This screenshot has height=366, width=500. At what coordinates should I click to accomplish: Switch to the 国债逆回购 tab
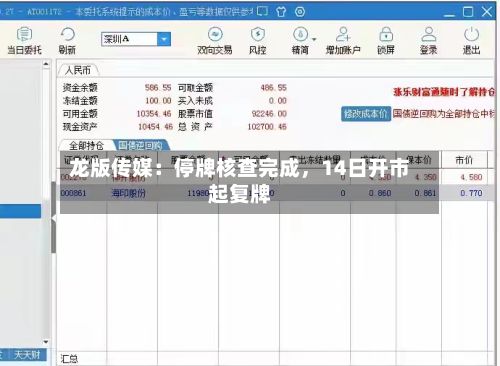click(140, 145)
